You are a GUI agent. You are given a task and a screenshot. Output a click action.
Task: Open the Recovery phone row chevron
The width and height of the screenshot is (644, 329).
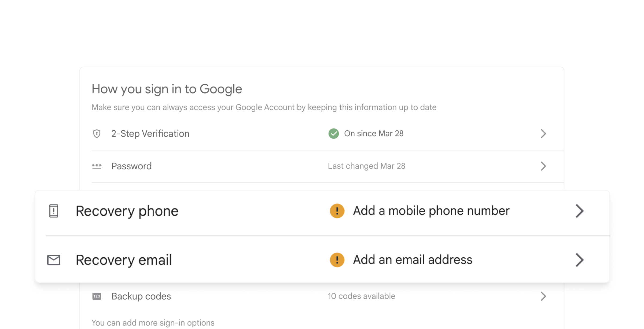point(579,211)
